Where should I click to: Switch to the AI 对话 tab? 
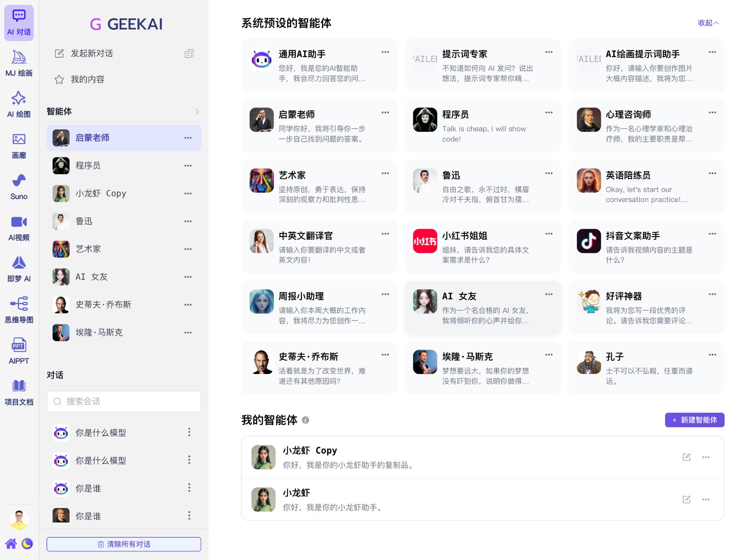(19, 23)
